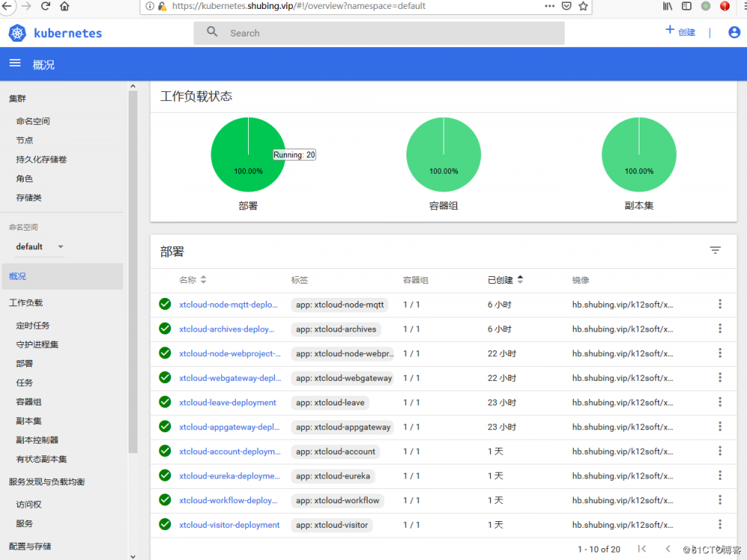Open the xtcloud-account-deployment link
Viewport: 747px width, 560px height.
(230, 451)
